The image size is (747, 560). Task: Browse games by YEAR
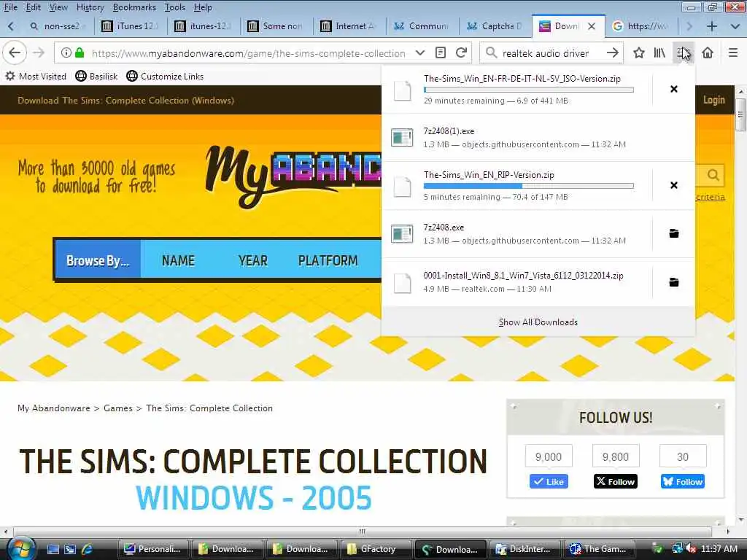[252, 260]
